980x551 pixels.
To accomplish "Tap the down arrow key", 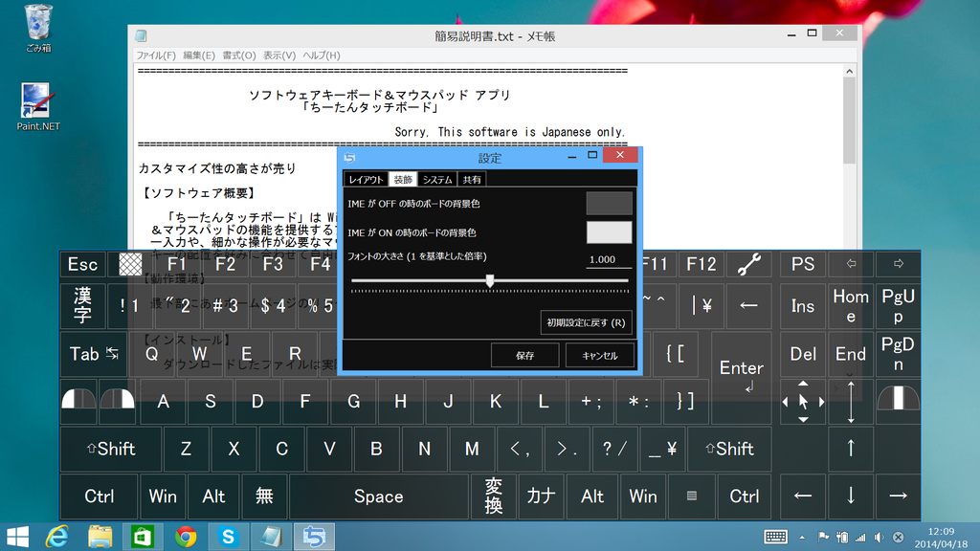I will tap(851, 496).
